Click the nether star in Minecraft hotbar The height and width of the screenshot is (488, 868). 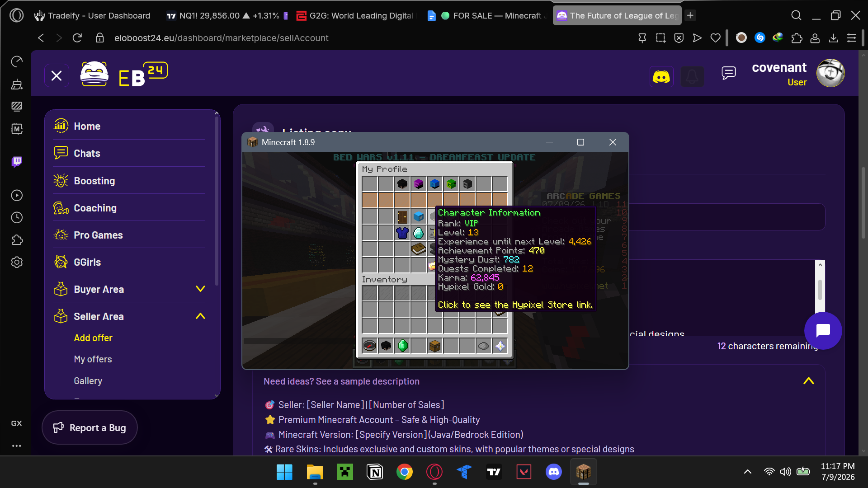(x=500, y=346)
